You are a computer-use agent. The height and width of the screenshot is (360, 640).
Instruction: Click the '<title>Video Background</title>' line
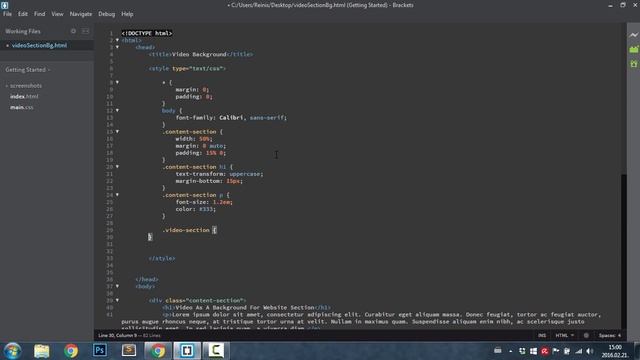[201, 54]
